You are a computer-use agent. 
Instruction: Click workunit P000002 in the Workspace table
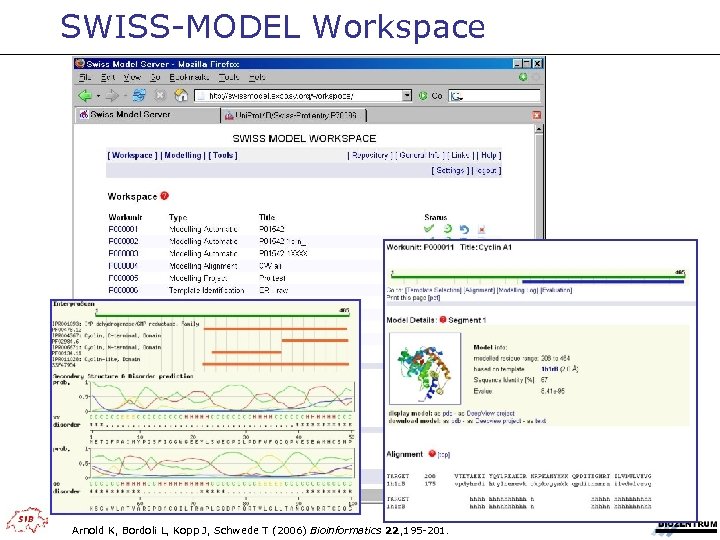[x=123, y=241]
